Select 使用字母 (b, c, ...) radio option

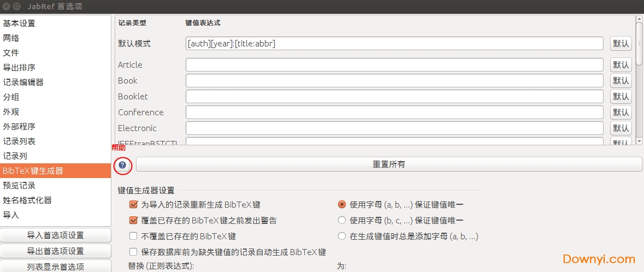342,220
